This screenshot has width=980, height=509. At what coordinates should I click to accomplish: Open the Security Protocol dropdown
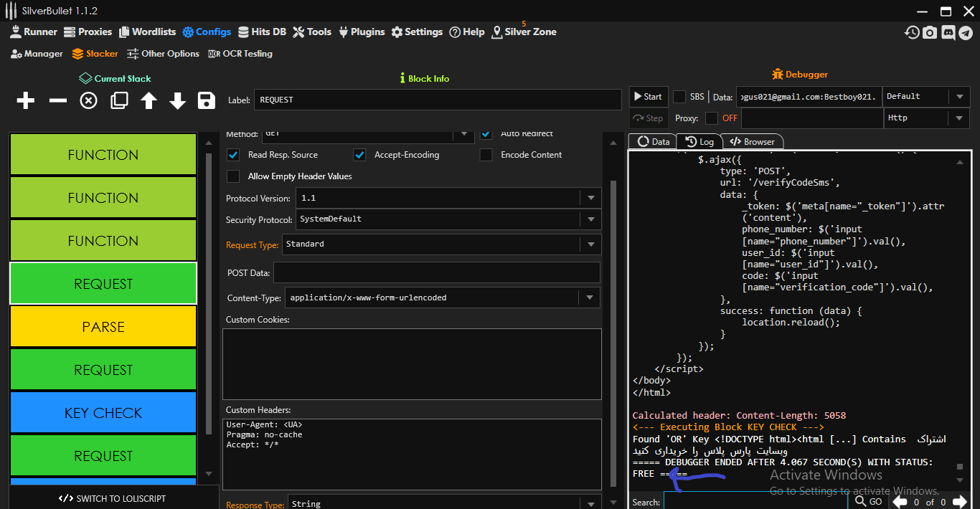pyautogui.click(x=590, y=219)
